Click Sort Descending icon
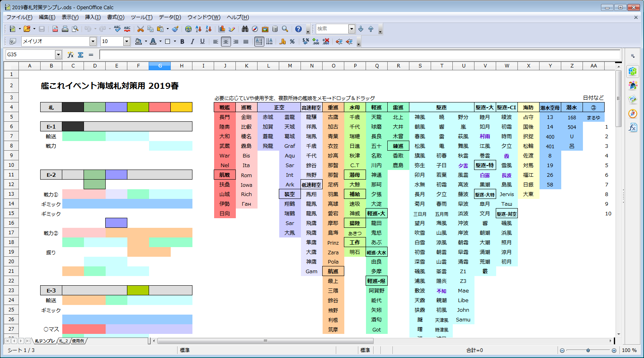 (x=209, y=29)
